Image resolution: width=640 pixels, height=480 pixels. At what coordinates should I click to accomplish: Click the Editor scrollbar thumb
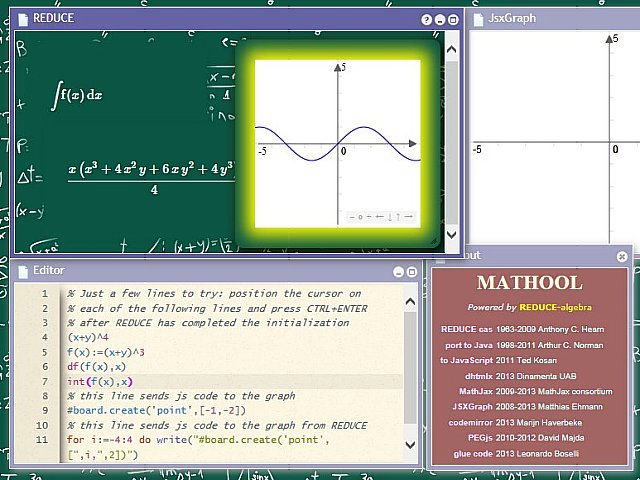click(x=410, y=367)
